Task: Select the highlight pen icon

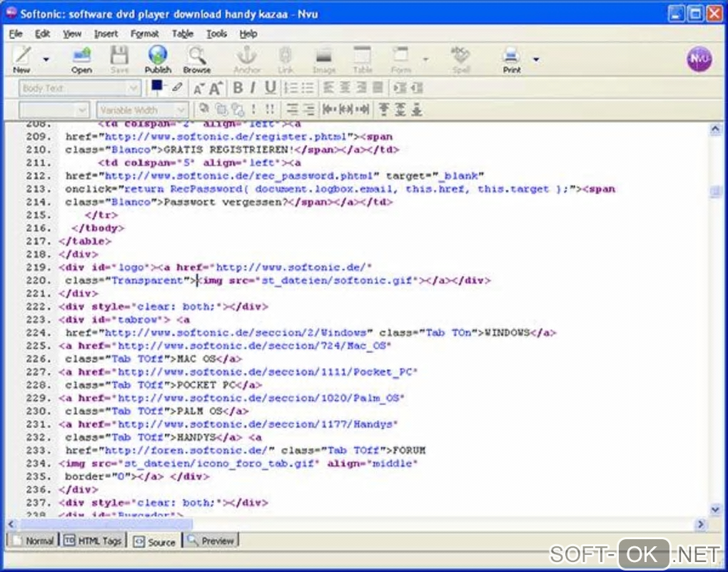Action: click(x=177, y=87)
